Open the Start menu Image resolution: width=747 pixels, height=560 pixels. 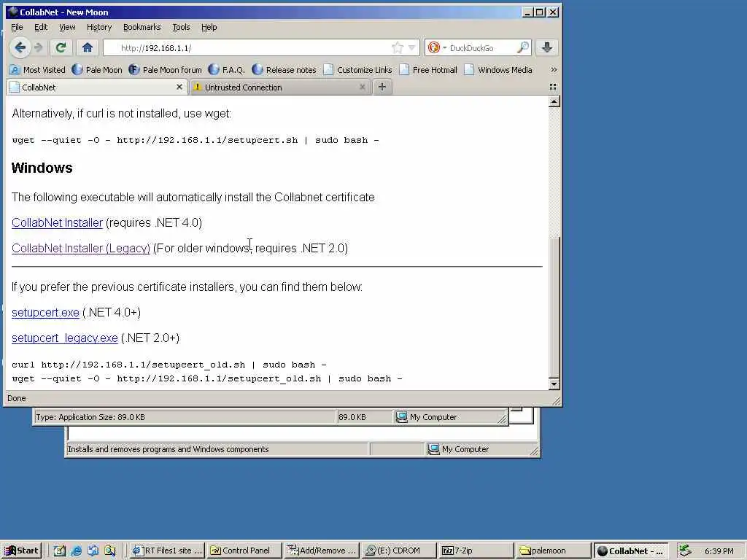(22, 551)
